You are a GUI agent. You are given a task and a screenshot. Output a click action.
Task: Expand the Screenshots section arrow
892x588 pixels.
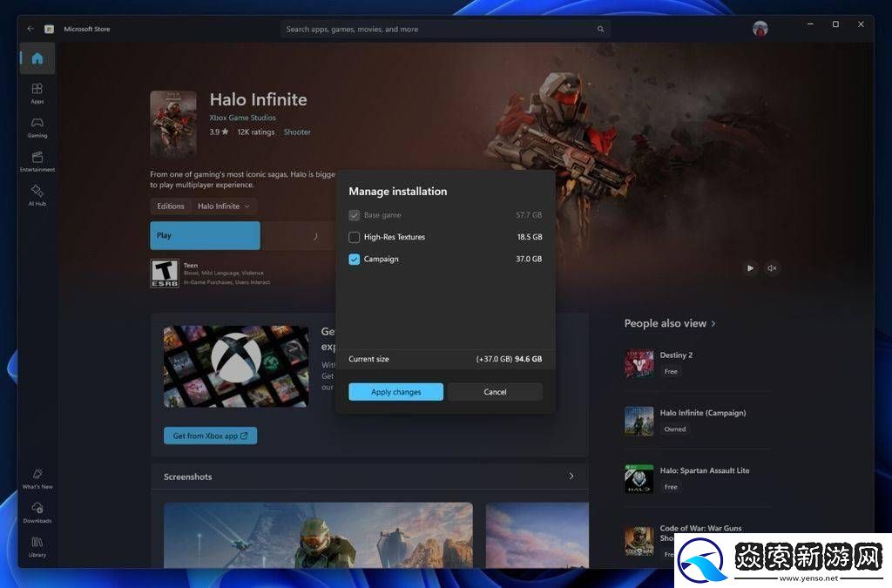click(x=571, y=476)
